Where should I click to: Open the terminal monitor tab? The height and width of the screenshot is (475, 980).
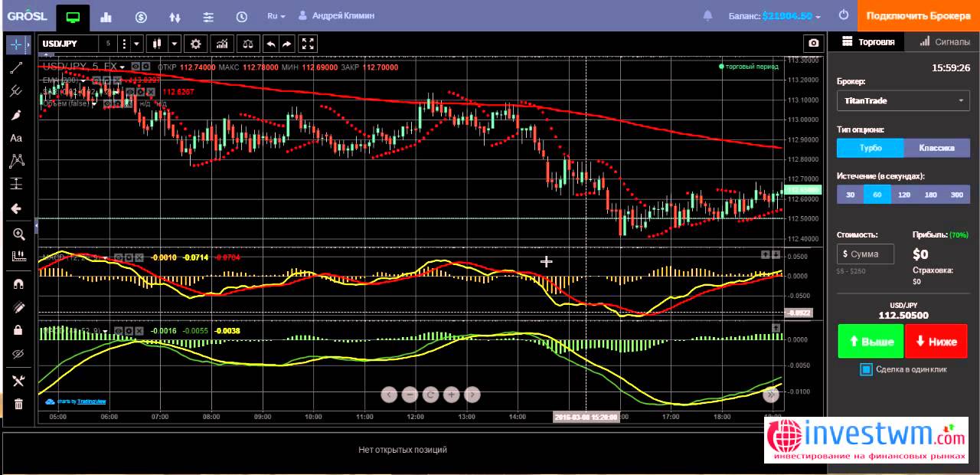pyautogui.click(x=73, y=16)
